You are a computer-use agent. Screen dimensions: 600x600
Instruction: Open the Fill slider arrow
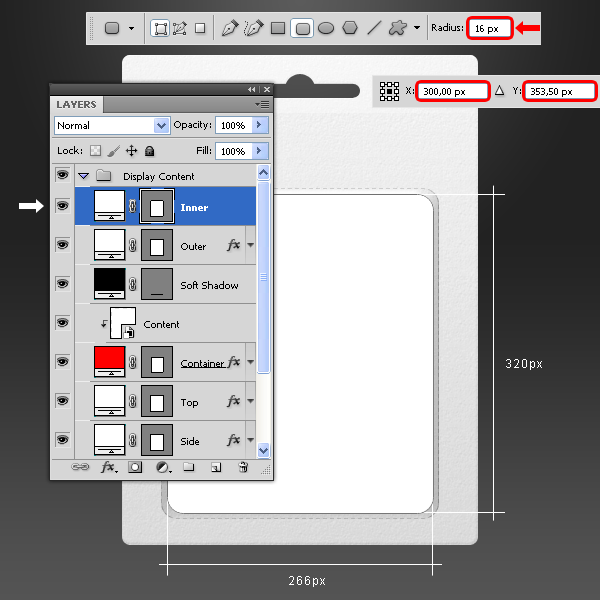click(260, 151)
